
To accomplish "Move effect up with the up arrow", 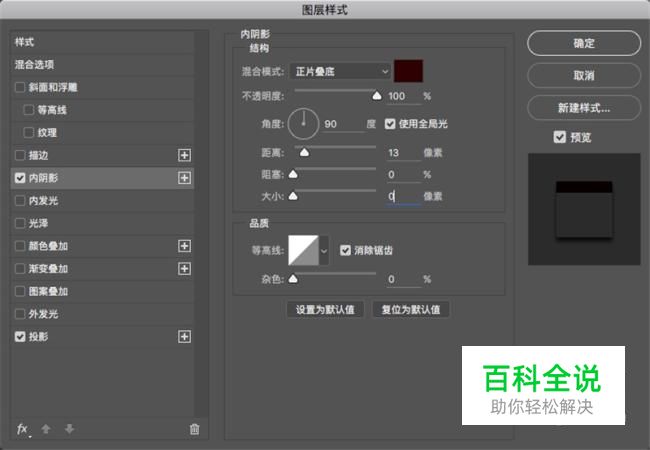I will (x=46, y=429).
